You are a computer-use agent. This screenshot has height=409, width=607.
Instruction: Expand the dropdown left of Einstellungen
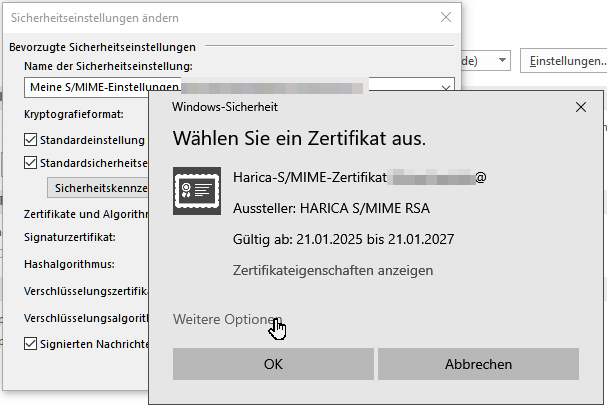point(502,60)
